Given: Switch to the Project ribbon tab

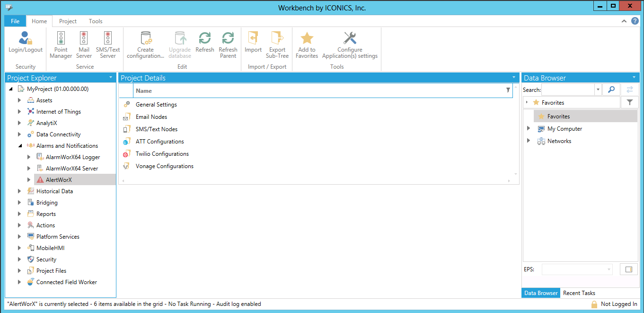Looking at the screenshot, I should [68, 21].
